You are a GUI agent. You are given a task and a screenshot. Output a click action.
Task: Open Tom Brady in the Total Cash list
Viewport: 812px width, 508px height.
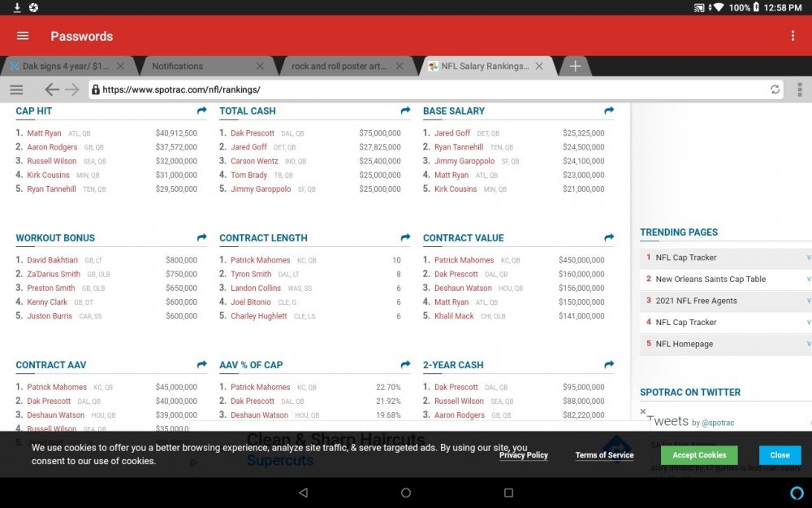(248, 176)
